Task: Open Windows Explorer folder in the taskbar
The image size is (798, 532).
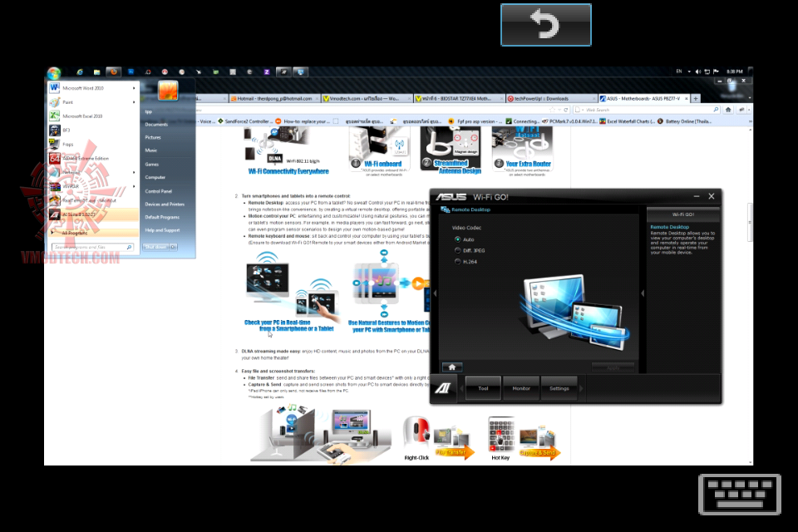Action: (96, 72)
